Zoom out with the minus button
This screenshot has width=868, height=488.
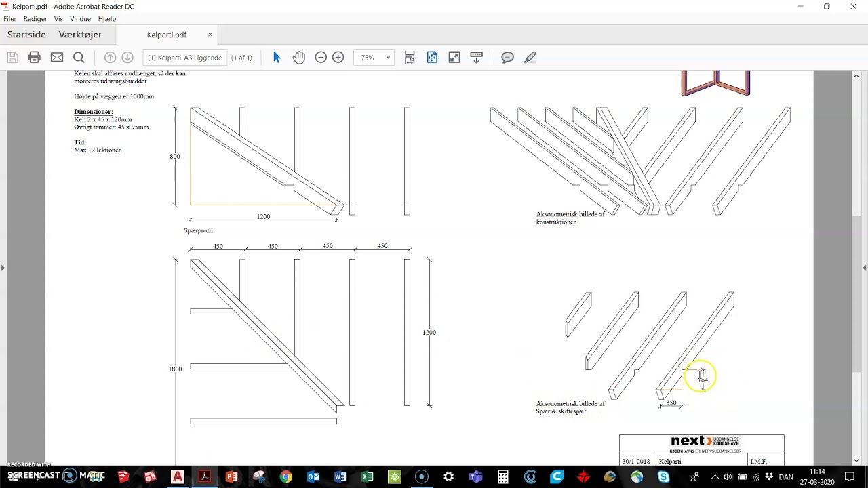coord(321,58)
